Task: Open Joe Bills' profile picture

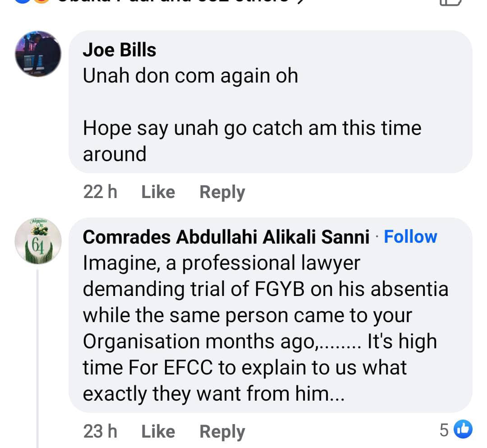Action: click(38, 54)
